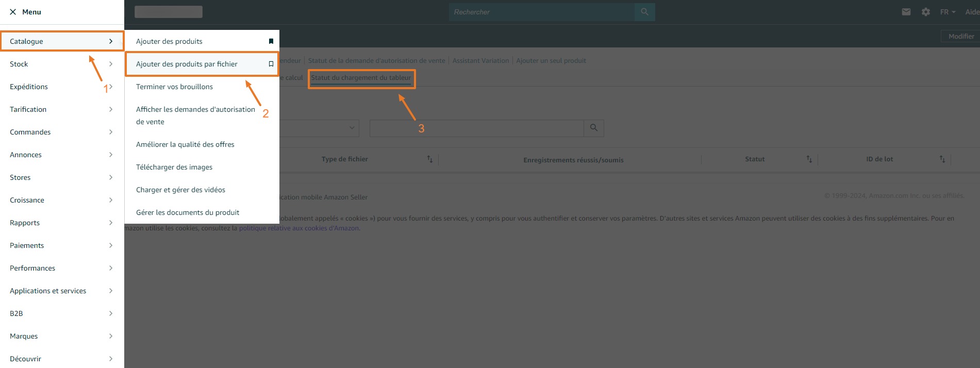Open the FR language dropdown
The width and height of the screenshot is (980, 368).
[x=947, y=12]
